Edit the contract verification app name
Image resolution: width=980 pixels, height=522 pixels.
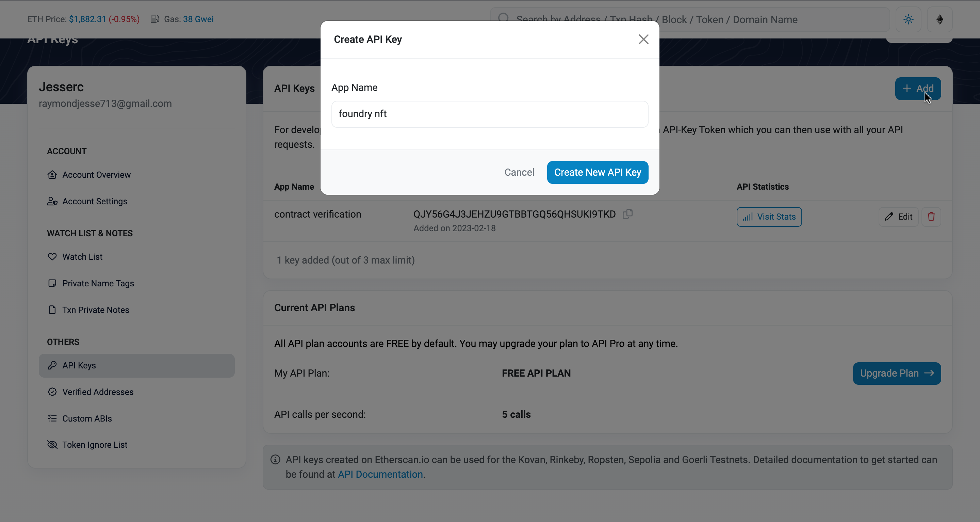899,216
